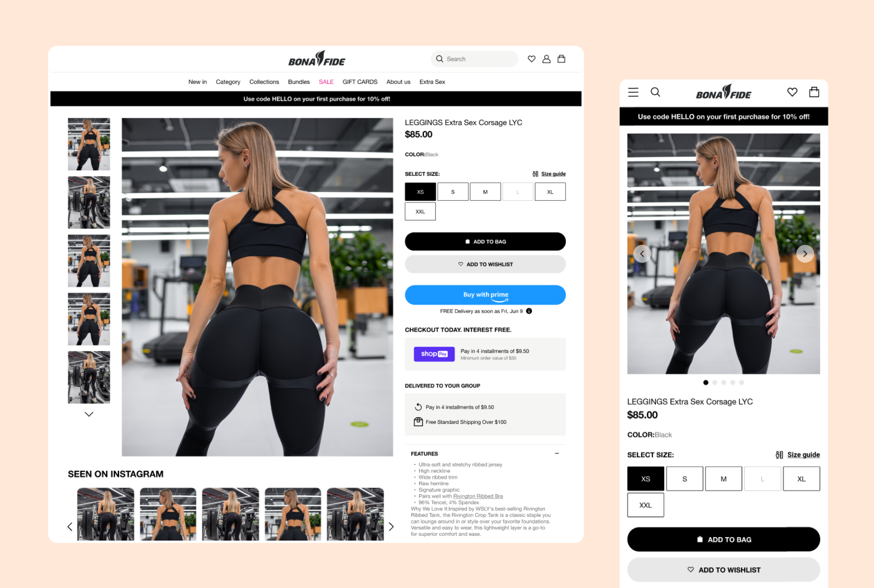
Task: Click the wishlist heart icon in header
Action: 531,59
